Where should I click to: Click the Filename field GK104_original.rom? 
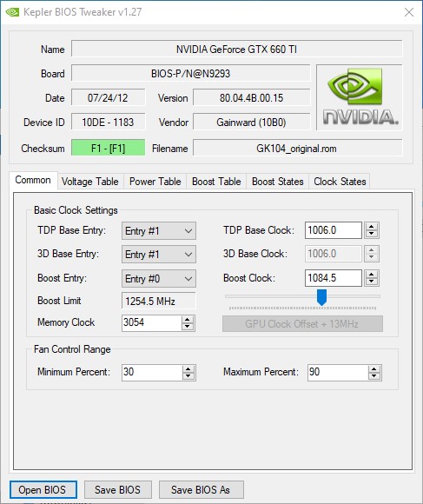(297, 149)
